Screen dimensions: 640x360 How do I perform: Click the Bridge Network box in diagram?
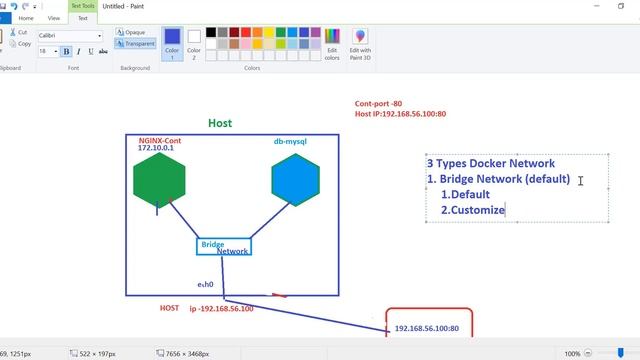click(x=224, y=247)
